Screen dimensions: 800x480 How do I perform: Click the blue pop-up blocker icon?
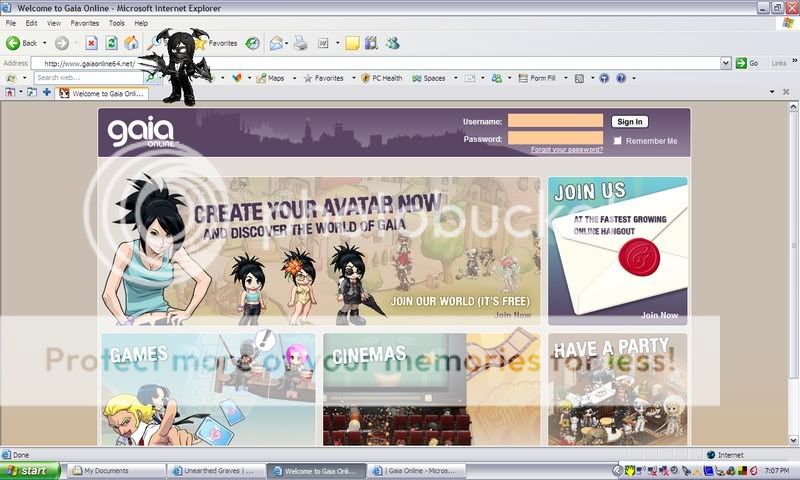click(604, 78)
